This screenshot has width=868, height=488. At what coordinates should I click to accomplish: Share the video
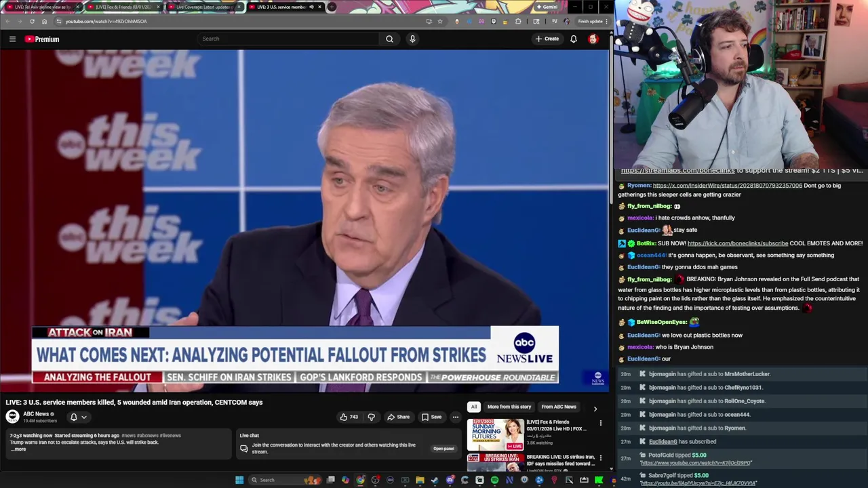point(399,417)
